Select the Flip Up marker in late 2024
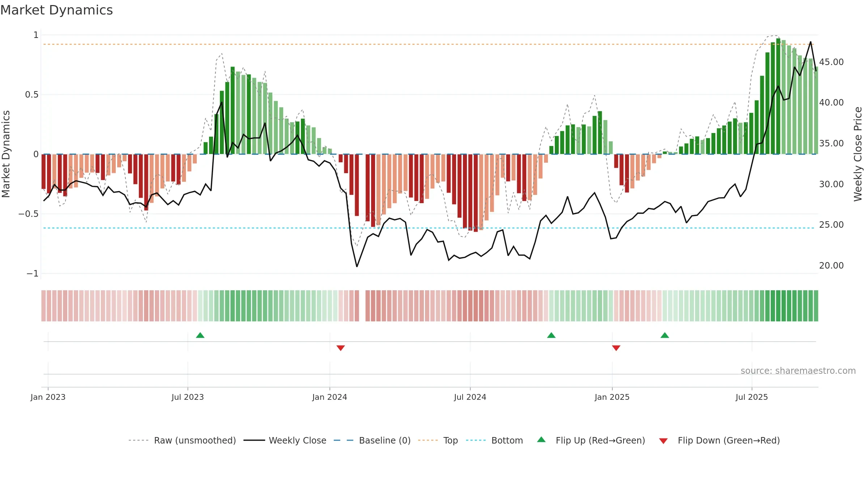This screenshot has height=488, width=868. click(551, 335)
